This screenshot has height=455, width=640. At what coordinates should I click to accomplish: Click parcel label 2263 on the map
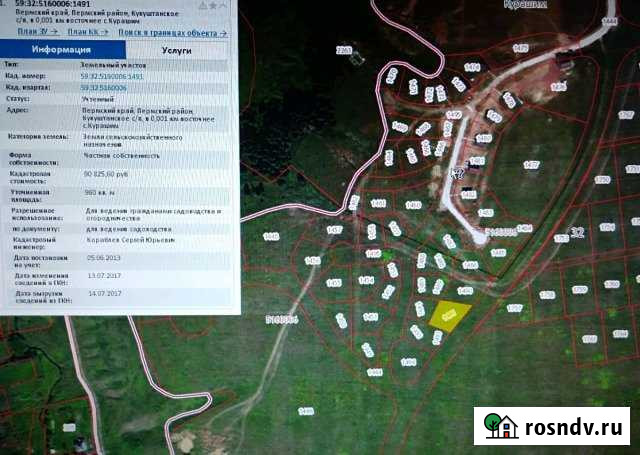pos(344,50)
